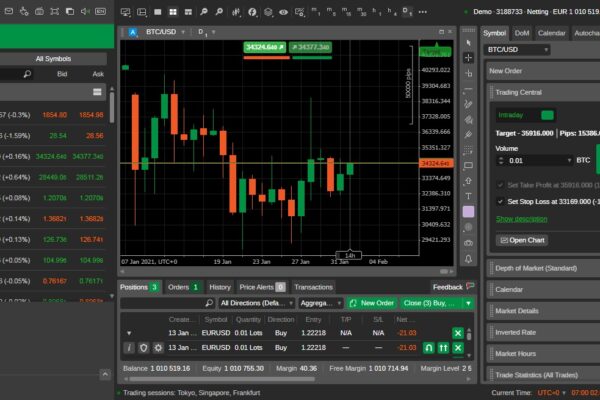Open the Price Alerts tab

pyautogui.click(x=262, y=287)
